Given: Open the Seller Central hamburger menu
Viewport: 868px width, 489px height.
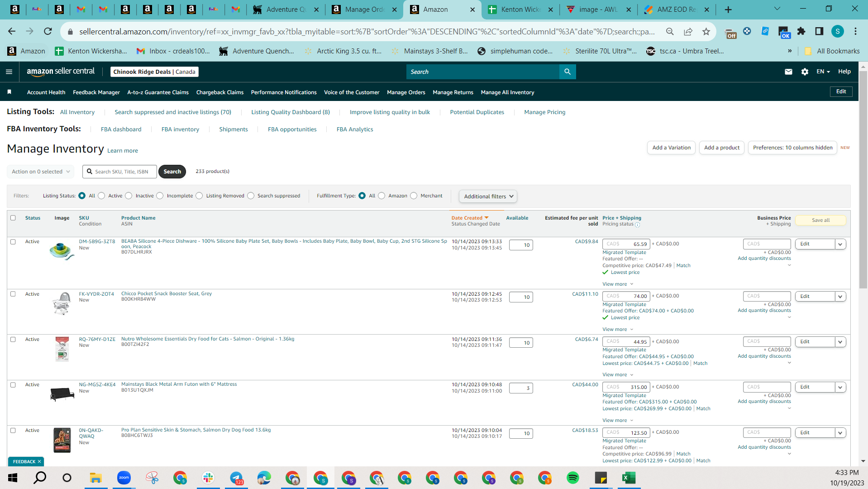Looking at the screenshot, I should click(x=9, y=72).
